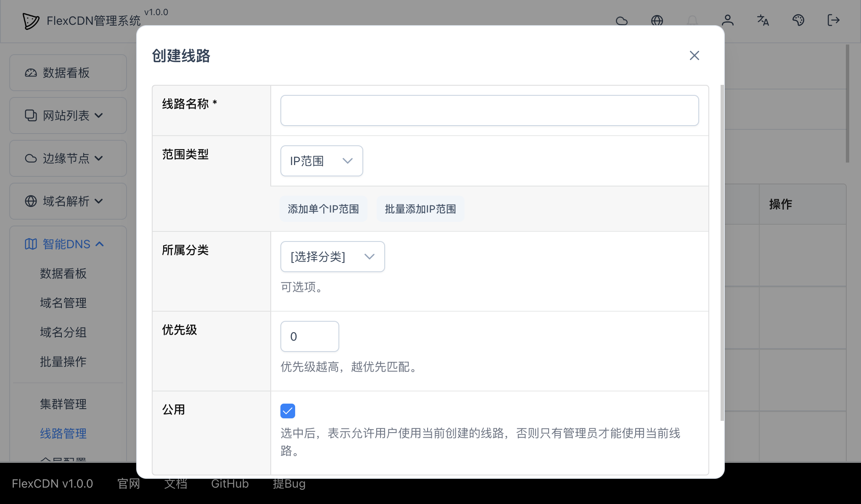
Task: Open theme settings via palette icon
Action: [798, 21]
